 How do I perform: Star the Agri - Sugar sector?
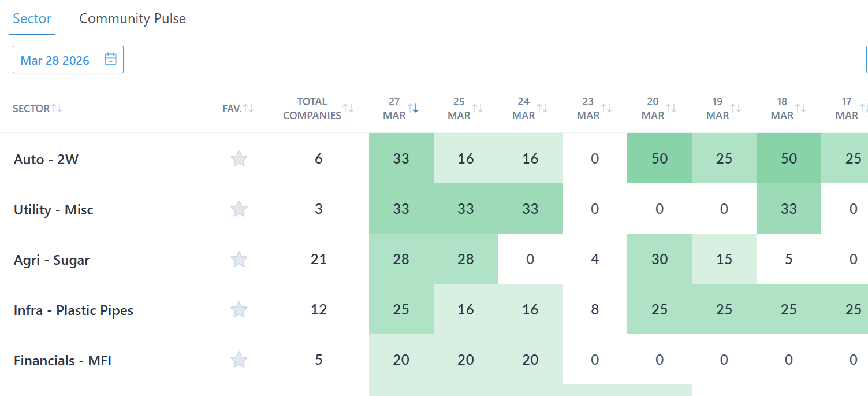[239, 260]
